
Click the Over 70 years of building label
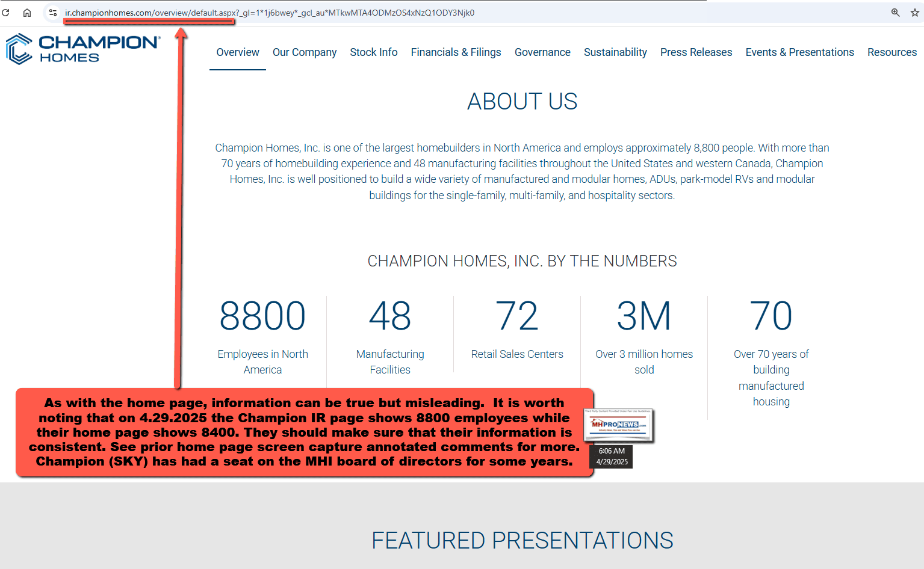click(x=771, y=378)
